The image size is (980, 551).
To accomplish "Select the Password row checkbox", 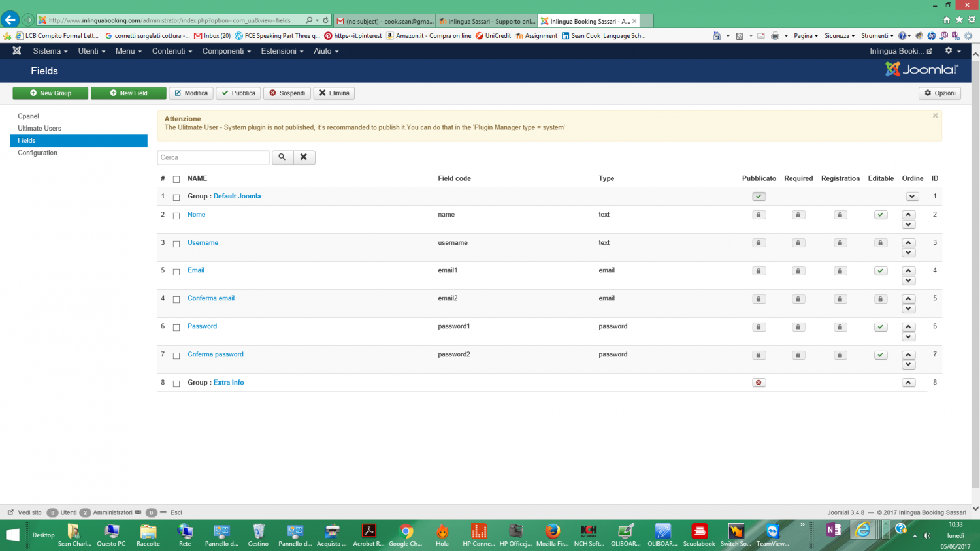I will pos(176,328).
